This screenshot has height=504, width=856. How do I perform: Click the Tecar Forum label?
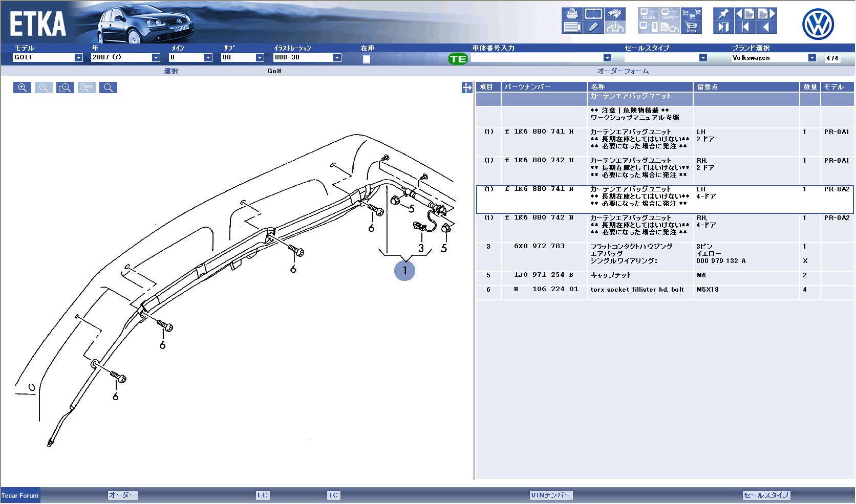pos(20,495)
